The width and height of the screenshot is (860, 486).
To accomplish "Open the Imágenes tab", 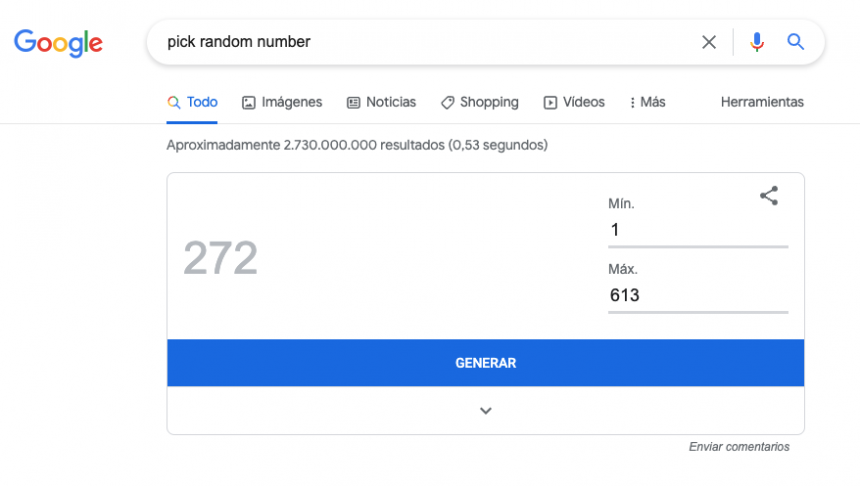I will tap(282, 102).
